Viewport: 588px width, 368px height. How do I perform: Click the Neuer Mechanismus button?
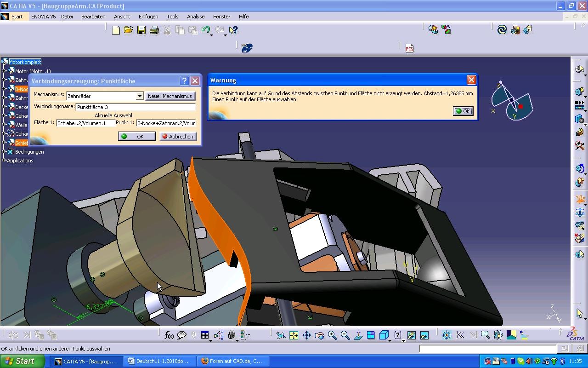170,96
